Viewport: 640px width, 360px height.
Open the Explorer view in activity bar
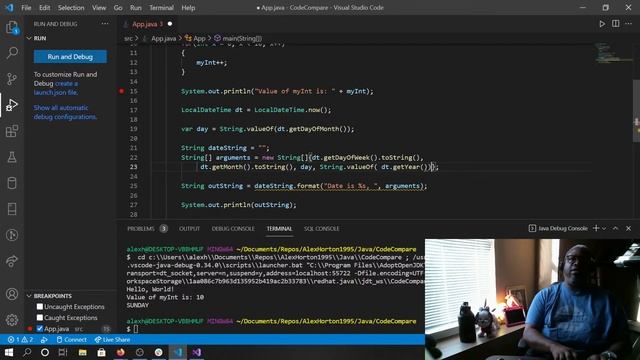(12, 28)
